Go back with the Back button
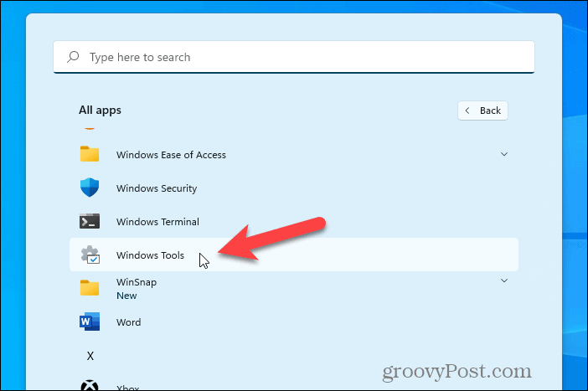 pos(482,111)
